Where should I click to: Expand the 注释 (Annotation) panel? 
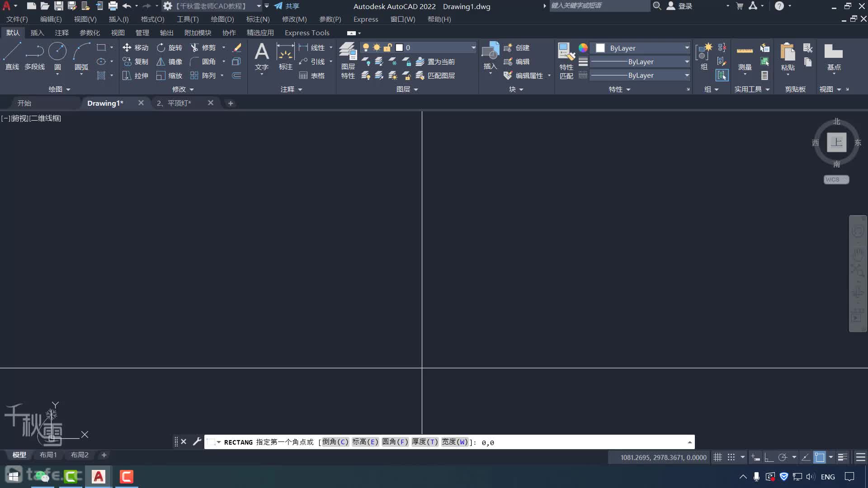point(292,89)
